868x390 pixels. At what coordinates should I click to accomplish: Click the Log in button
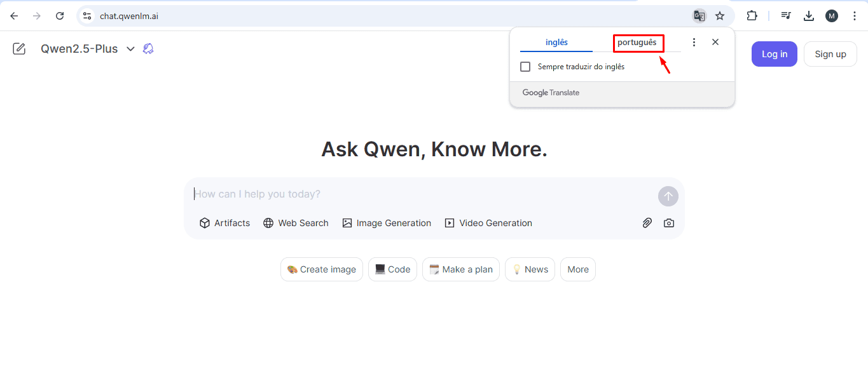[x=775, y=54]
